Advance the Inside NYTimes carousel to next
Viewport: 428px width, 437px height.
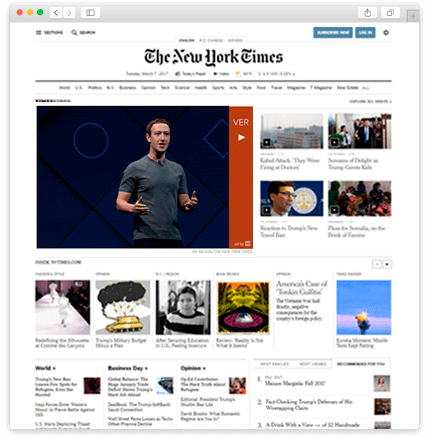coord(387,264)
